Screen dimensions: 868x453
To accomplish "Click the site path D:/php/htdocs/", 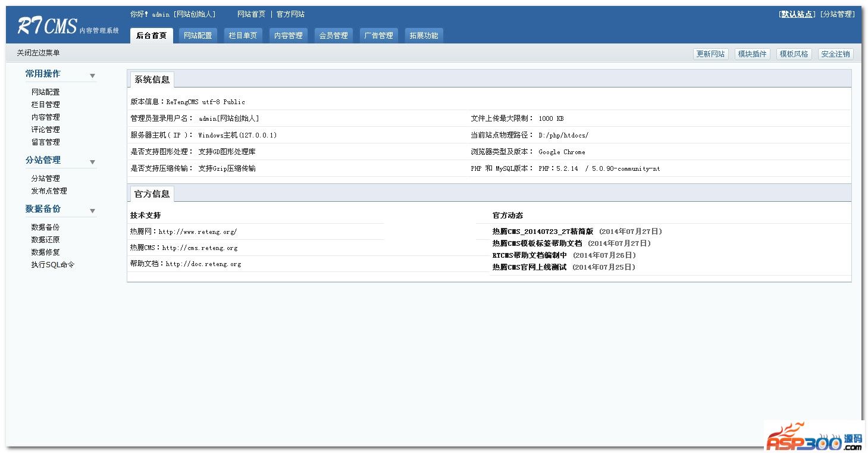I will coord(563,135).
